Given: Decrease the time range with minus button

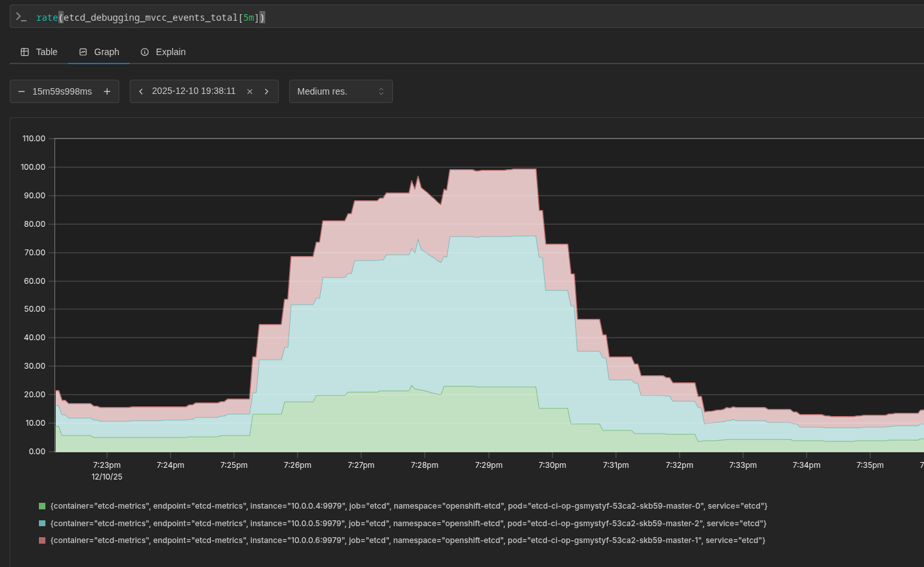Looking at the screenshot, I should (x=21, y=91).
